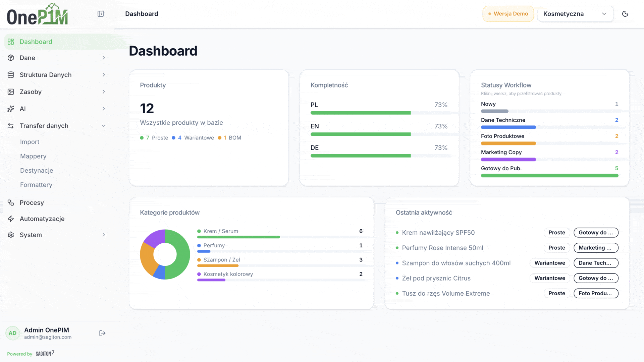The width and height of the screenshot is (644, 362).
Task: Open the Import submenu item
Action: (30, 142)
